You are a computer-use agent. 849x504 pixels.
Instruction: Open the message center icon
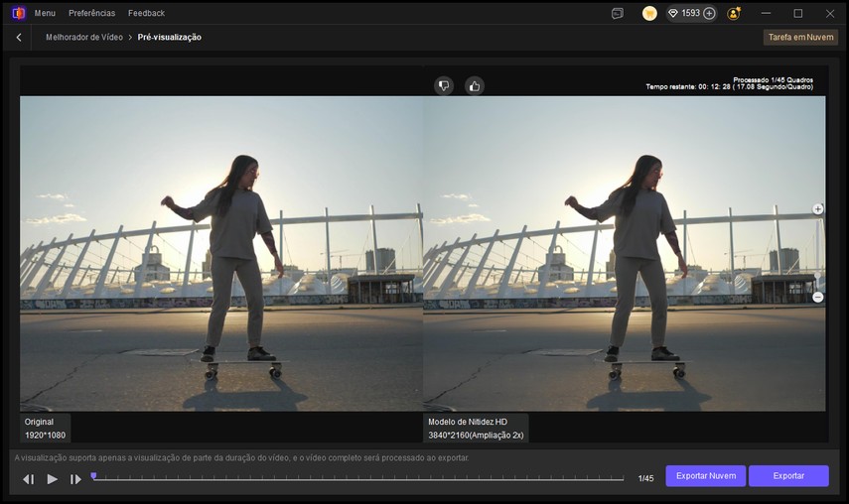coord(618,14)
